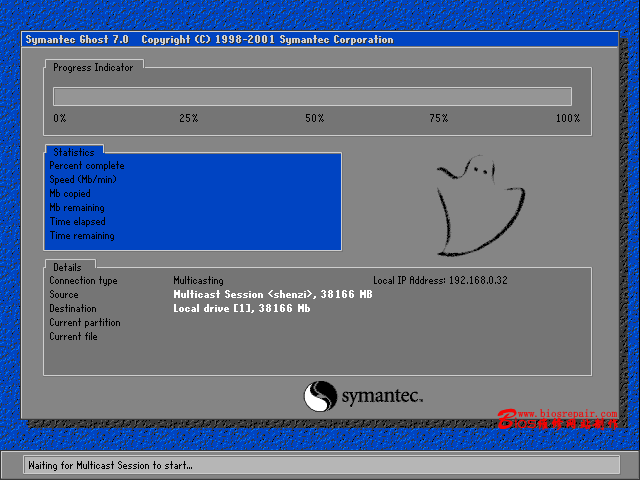640x480 pixels.
Task: Click the Waiting for Multicast Session status bar
Action: [321, 465]
